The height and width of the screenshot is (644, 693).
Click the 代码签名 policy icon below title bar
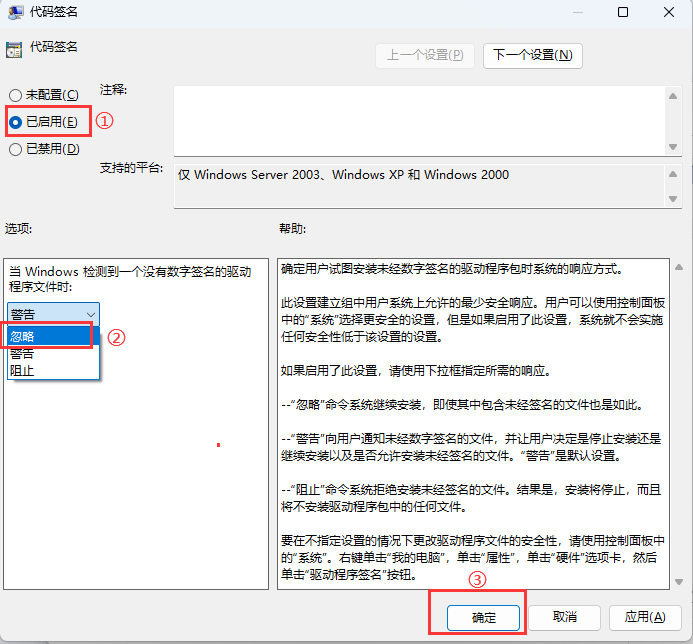click(x=13, y=48)
